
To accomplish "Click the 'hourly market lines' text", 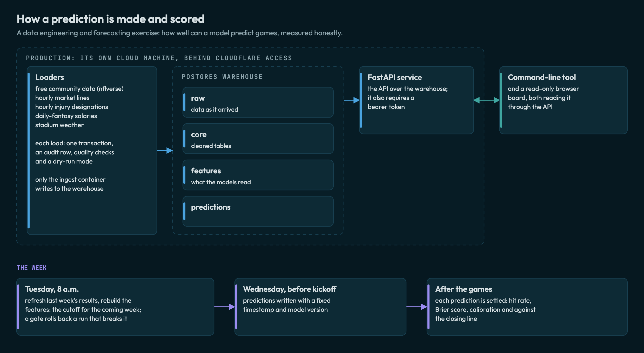I will pos(62,98).
